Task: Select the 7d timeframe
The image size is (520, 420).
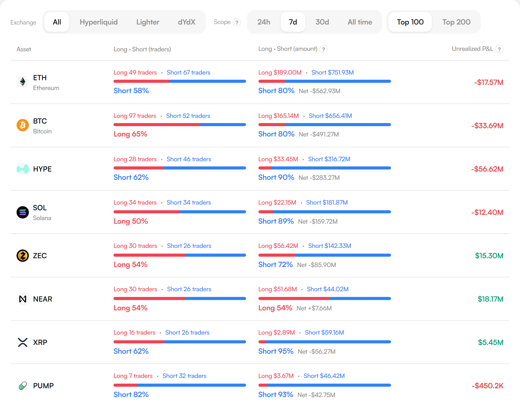Action: tap(293, 22)
